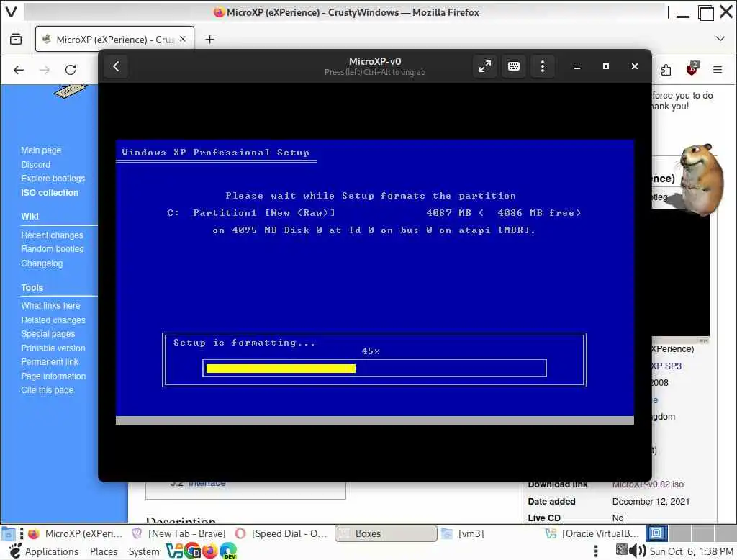Open Firefox tab overview (recent browsing) button

point(16,39)
